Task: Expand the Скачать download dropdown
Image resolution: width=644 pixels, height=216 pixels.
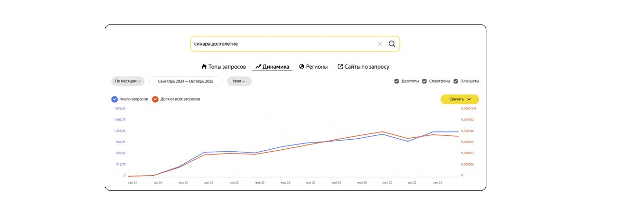Action: (459, 99)
